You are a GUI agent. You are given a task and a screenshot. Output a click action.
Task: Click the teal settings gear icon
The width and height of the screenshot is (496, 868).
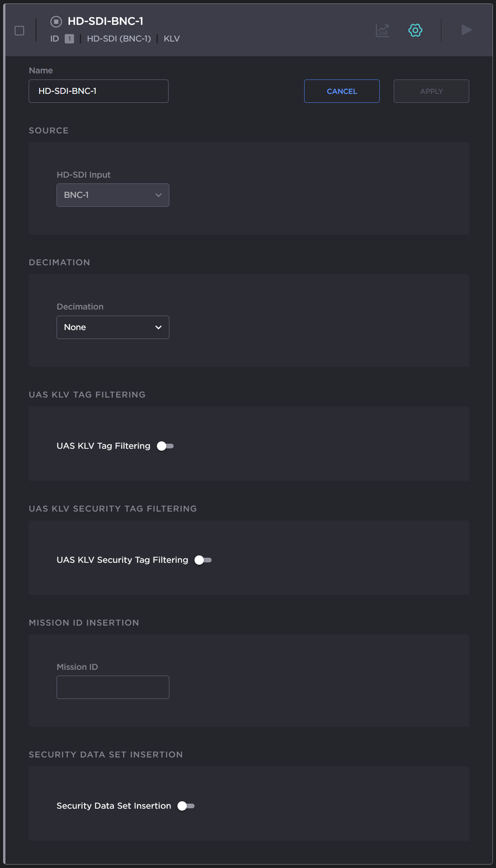pos(415,30)
